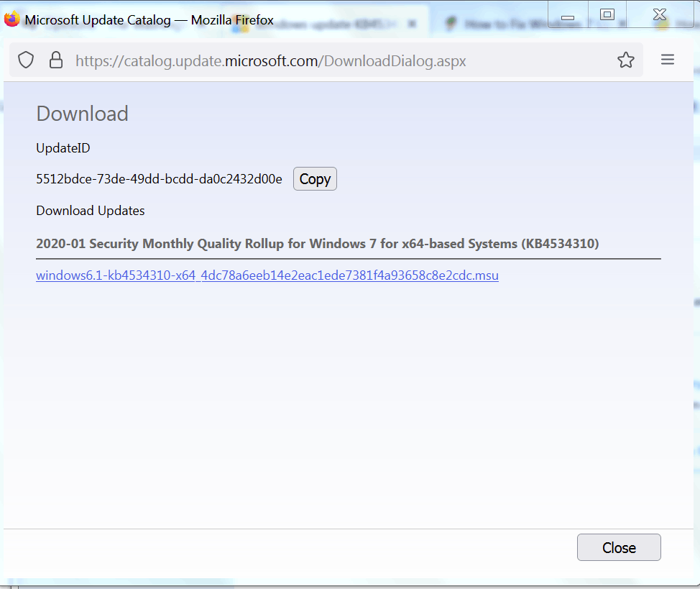Close the download dialog

(619, 547)
